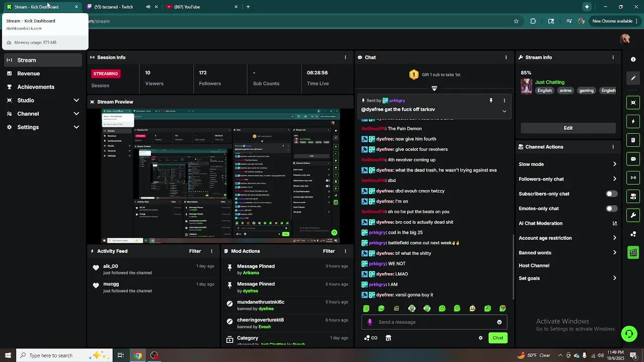Click the Host Channel action
644x362 pixels.
coord(534,265)
